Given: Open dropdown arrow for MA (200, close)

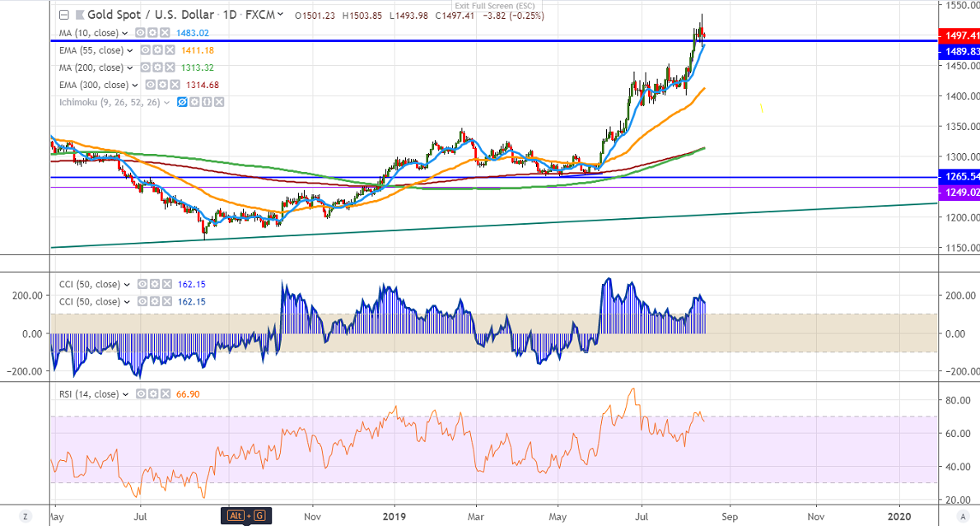Looking at the screenshot, I should click(130, 68).
